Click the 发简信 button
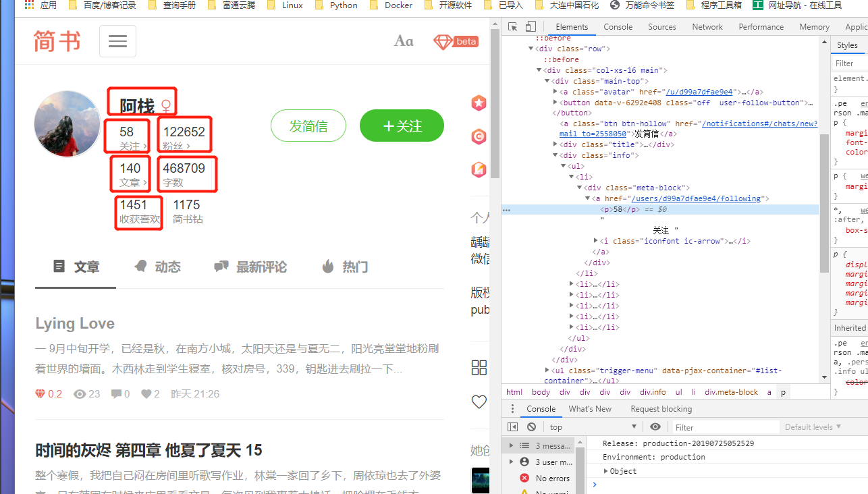The width and height of the screenshot is (868, 494). click(x=308, y=126)
